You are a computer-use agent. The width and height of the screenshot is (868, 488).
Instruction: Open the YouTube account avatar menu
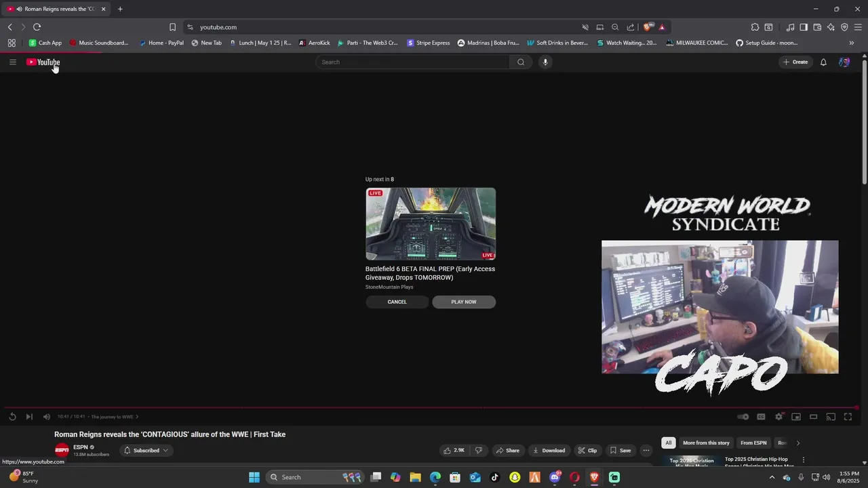844,62
